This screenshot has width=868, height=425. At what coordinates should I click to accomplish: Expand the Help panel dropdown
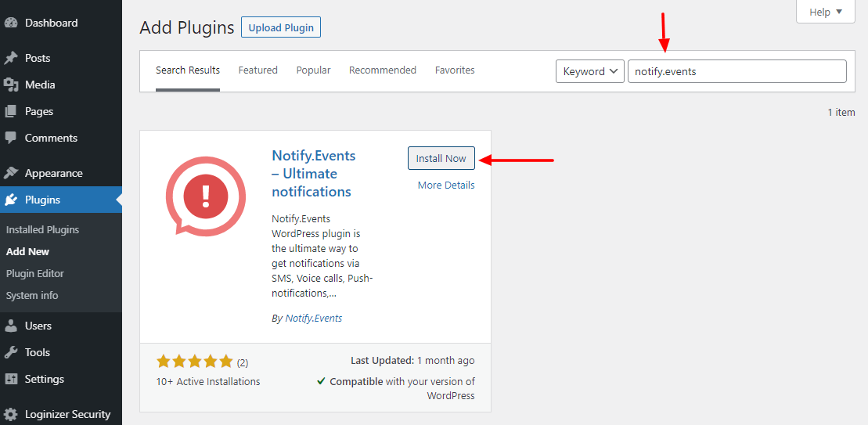[826, 12]
